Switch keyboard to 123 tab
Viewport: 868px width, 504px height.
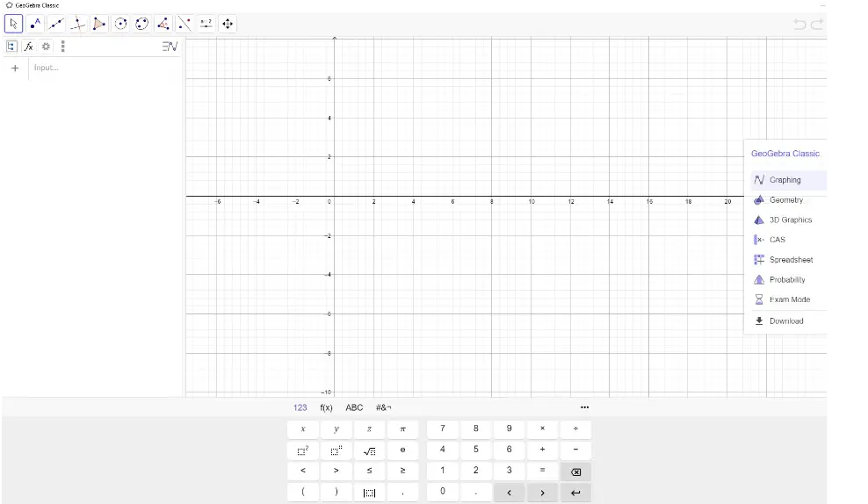tap(300, 407)
